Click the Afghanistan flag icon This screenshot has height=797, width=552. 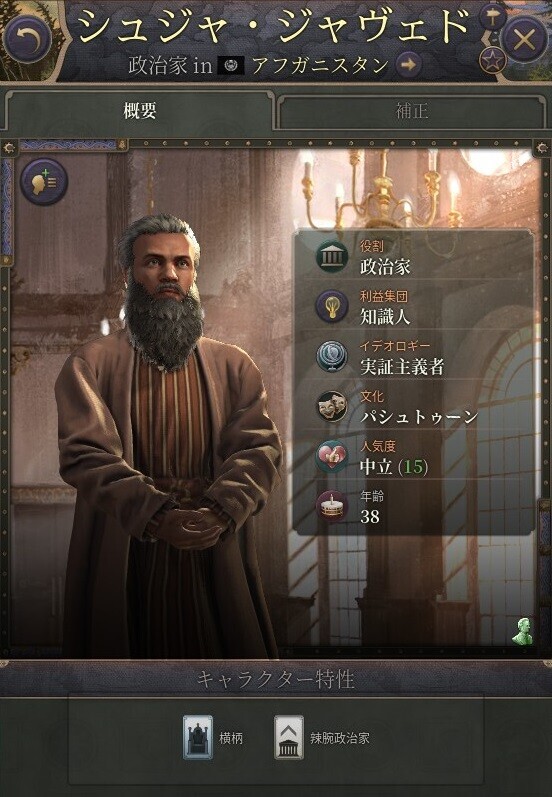tap(231, 65)
